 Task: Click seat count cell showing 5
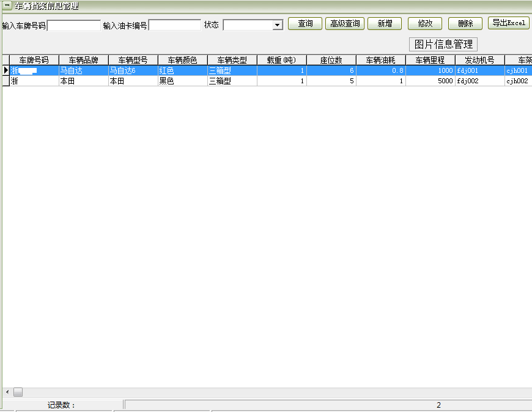[331, 81]
